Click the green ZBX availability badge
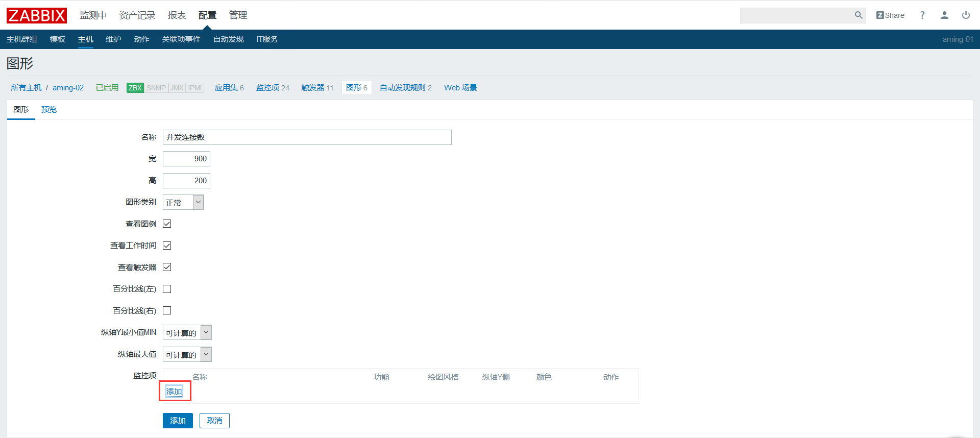Screen dimensions: 980x438 [135, 88]
